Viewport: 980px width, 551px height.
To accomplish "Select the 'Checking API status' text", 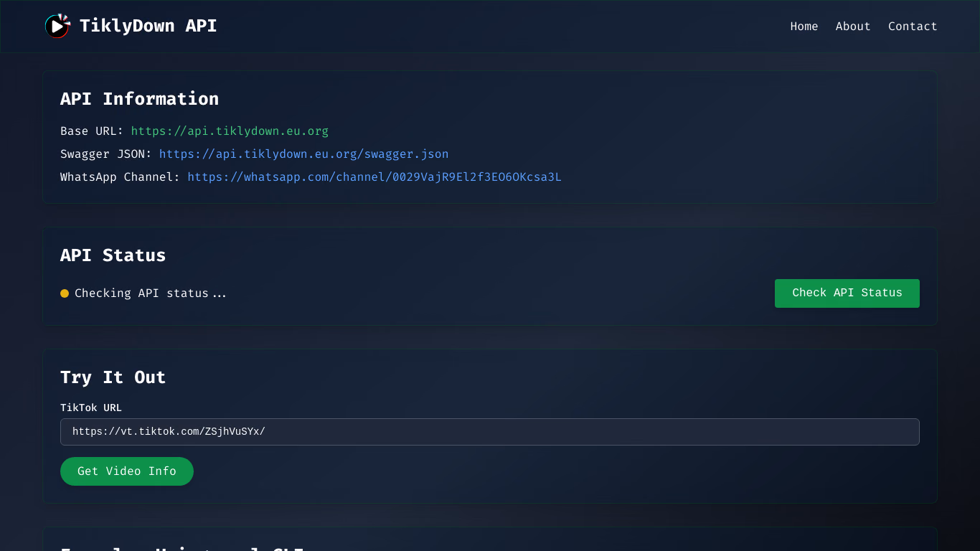I will click(x=151, y=293).
